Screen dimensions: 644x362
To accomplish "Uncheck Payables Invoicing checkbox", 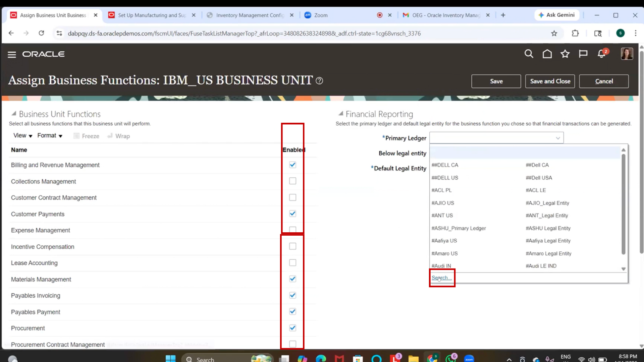I will 292,295.
